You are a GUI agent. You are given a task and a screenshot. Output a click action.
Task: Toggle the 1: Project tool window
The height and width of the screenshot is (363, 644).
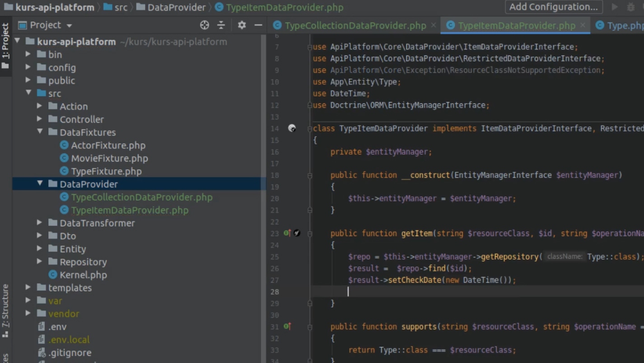[5, 45]
